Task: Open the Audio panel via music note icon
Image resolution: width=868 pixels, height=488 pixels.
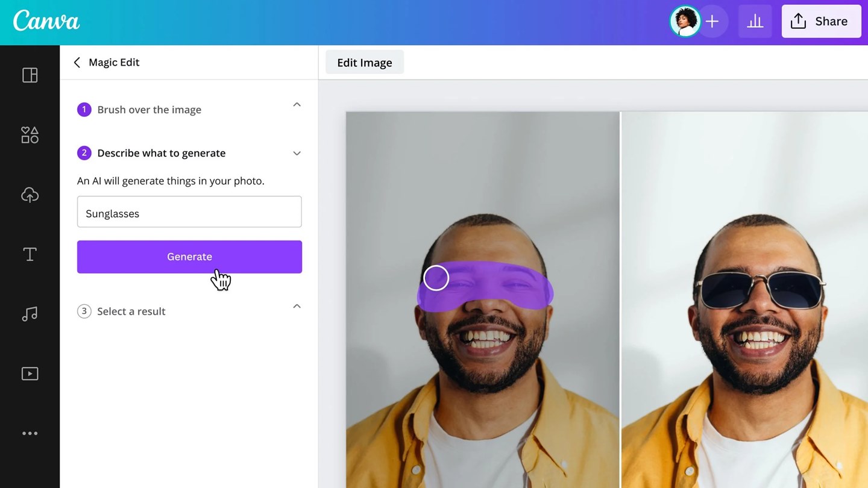Action: (30, 314)
